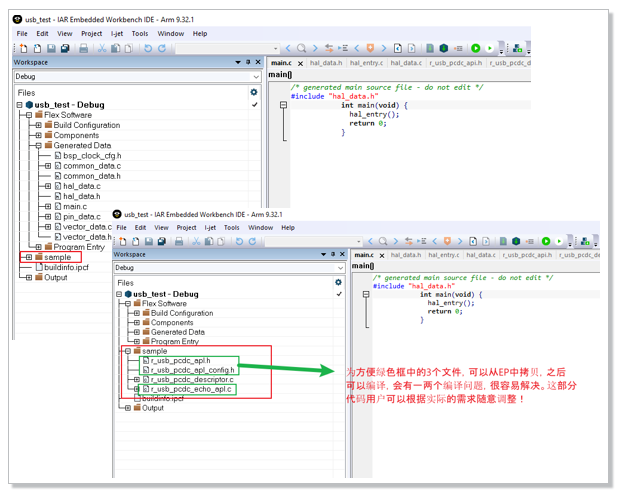Viewport: 618px width, 496px height.
Task: Click Find magnifier icon in back window toolbar
Action: 302,48
